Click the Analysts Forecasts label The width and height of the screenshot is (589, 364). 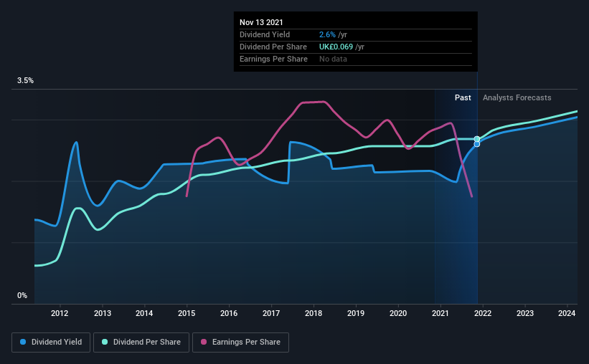click(517, 97)
